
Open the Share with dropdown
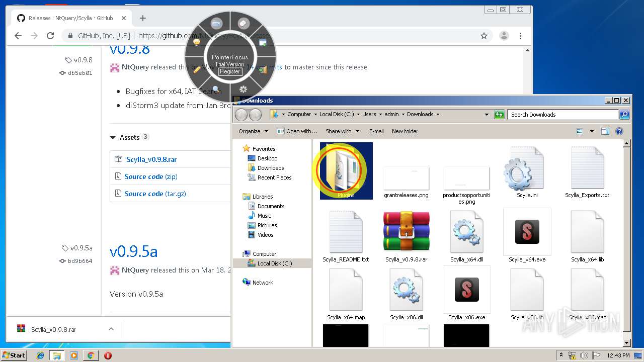[x=342, y=131]
